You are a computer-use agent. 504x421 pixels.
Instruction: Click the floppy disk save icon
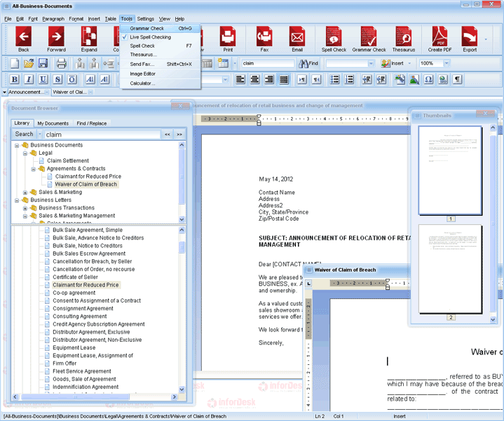43,63
